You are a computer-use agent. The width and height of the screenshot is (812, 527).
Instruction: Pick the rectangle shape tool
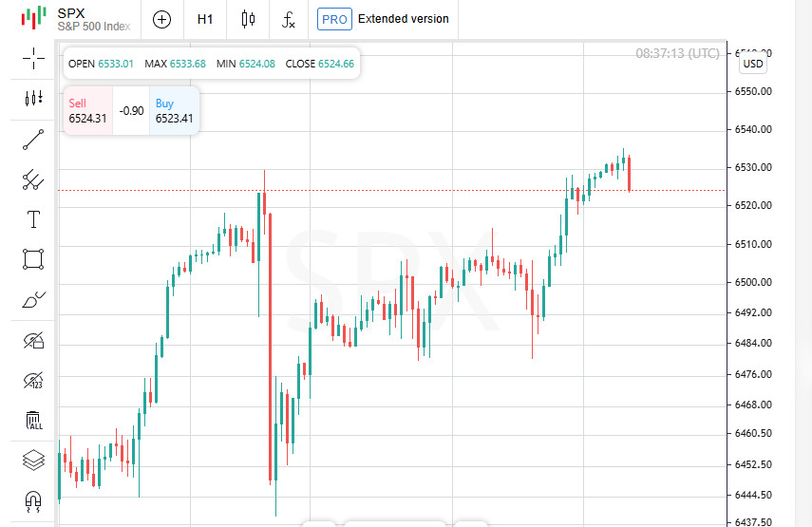[33, 259]
